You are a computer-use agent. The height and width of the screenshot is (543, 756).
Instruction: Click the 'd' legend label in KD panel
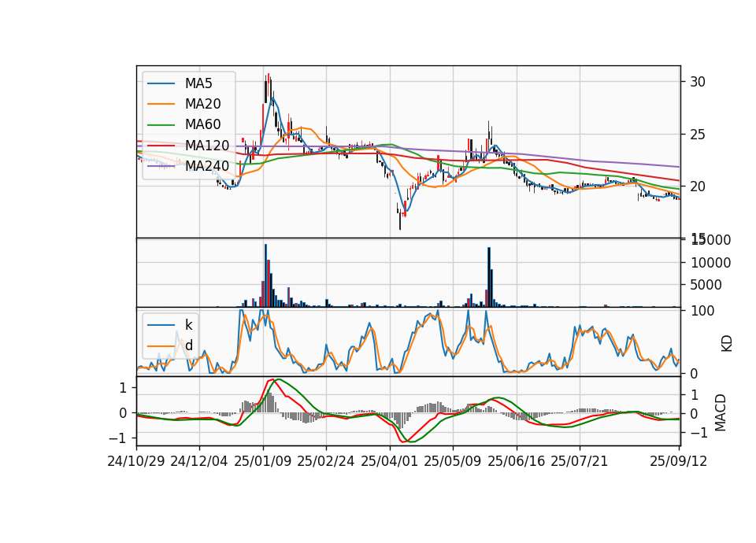189,345
